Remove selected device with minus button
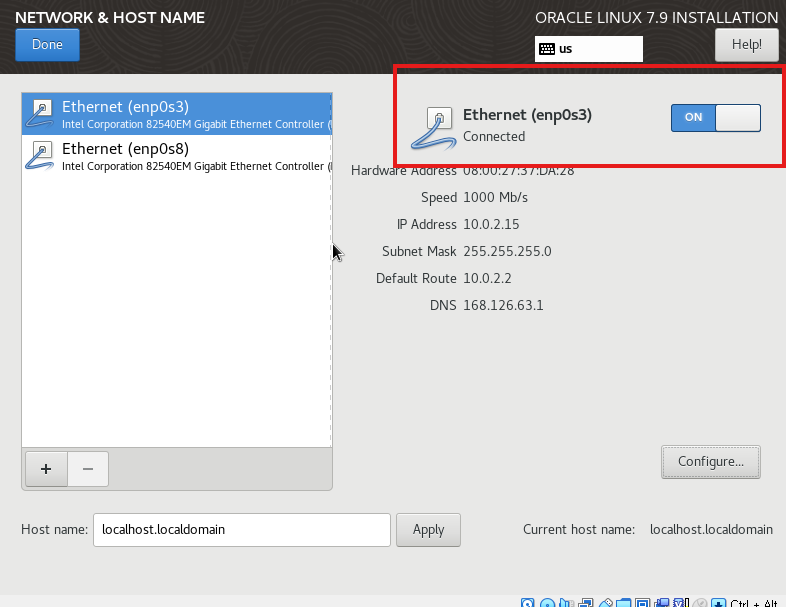Image resolution: width=786 pixels, height=607 pixels. tap(88, 469)
